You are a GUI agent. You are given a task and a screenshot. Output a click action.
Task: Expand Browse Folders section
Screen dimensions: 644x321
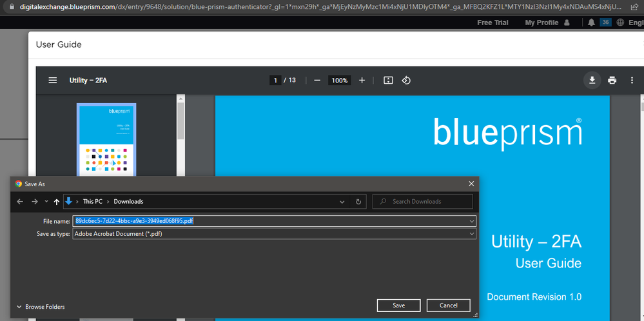[x=40, y=307]
